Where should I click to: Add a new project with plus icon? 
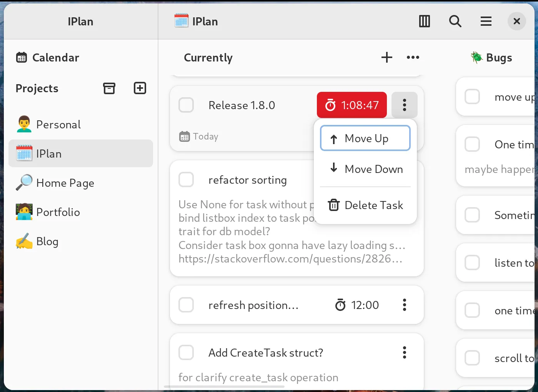click(140, 88)
